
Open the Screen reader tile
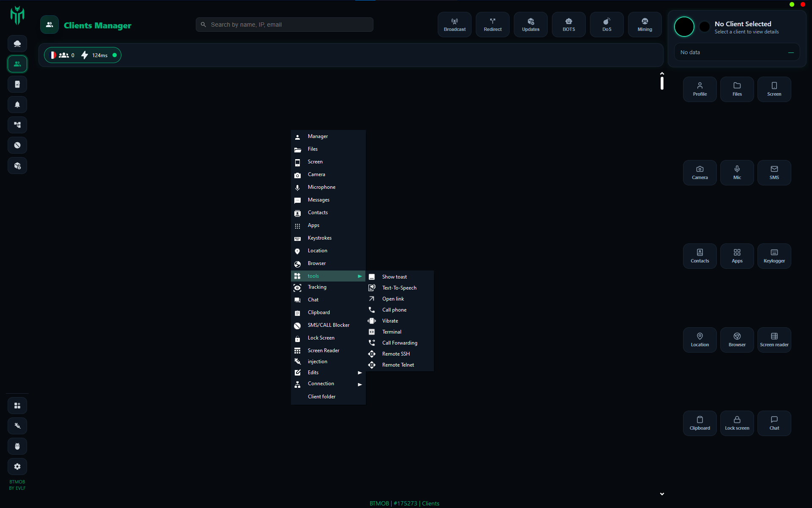774,340
